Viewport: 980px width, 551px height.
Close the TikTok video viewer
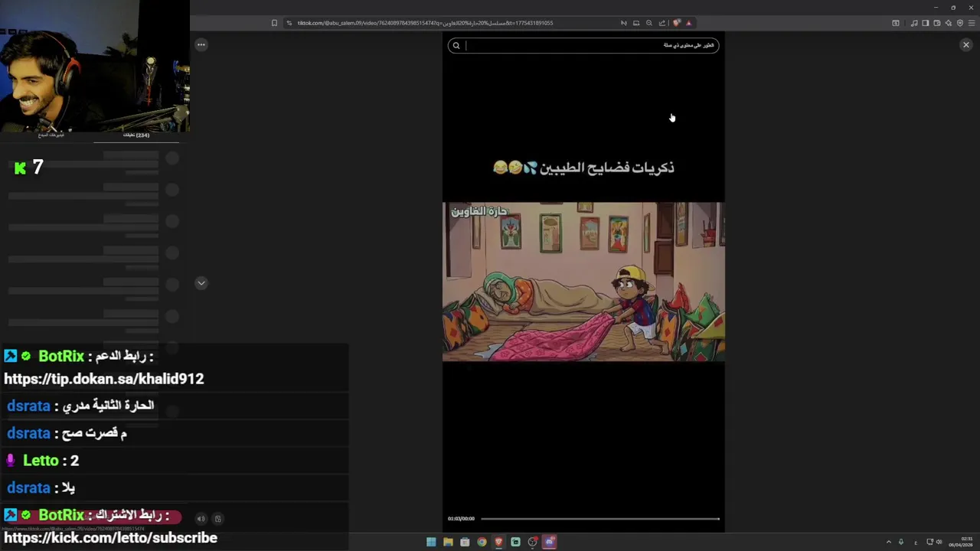(965, 45)
